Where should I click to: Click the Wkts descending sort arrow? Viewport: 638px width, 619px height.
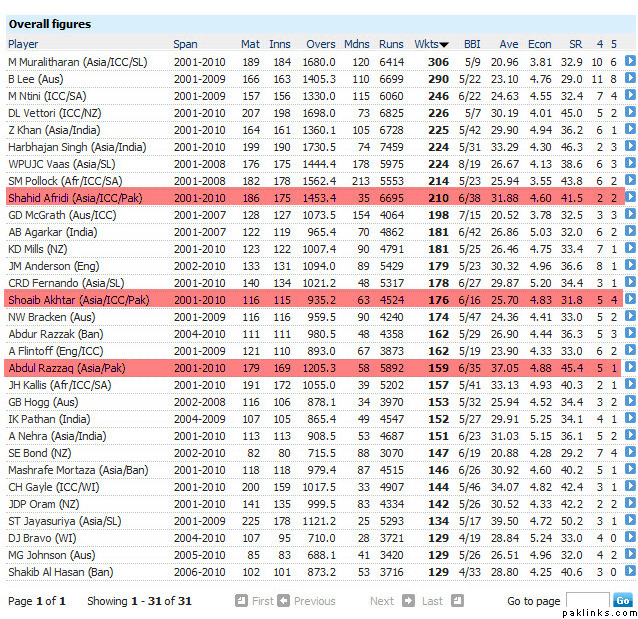pos(443,44)
